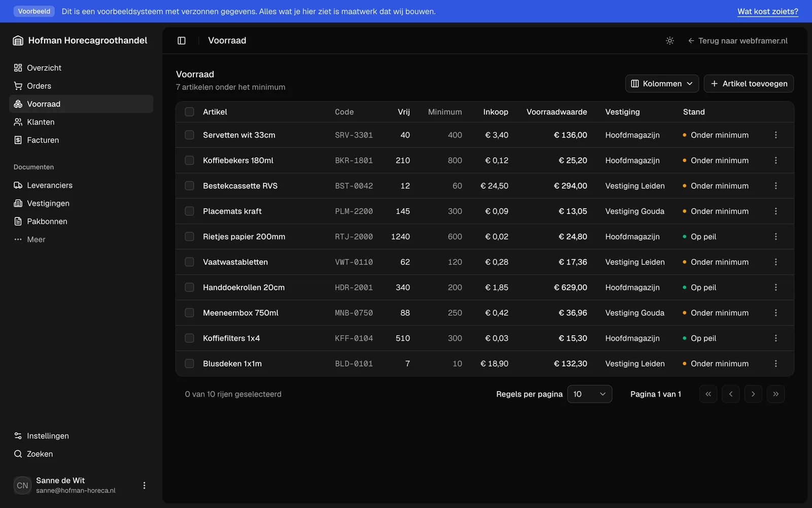Click sanne@hofman-horeca.nl email text
Image resolution: width=812 pixels, height=508 pixels.
[x=76, y=491]
